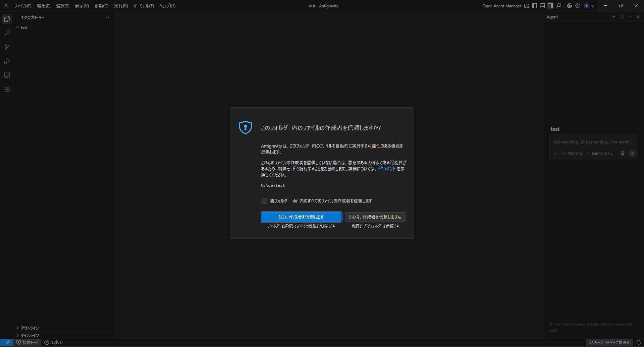Open the Extensions view icon

click(7, 90)
